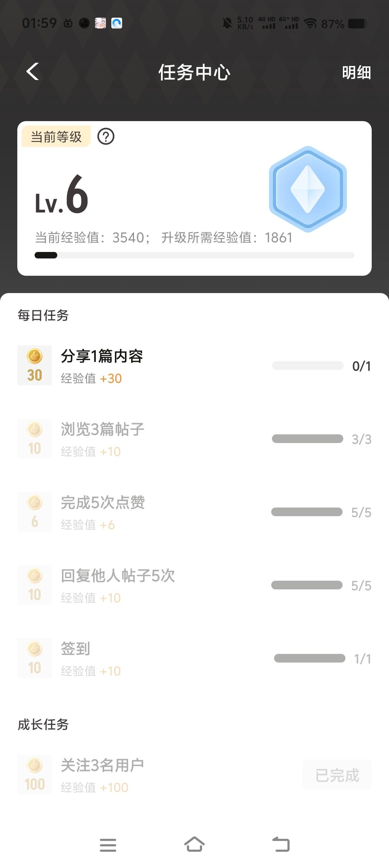Select the 回复他人帖子5次 task
This screenshot has width=389, height=868.
pos(118,576)
